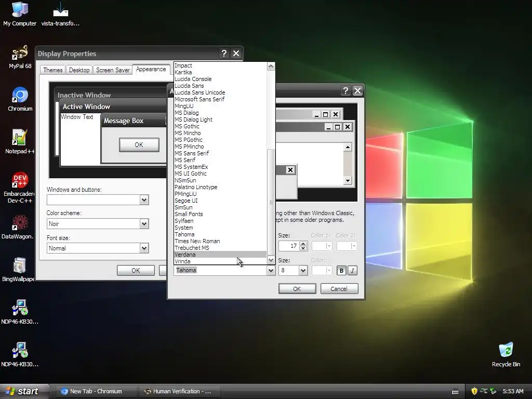This screenshot has height=399, width=532.
Task: Select the lower NDP46-KB30... installer icon
Action: [19, 354]
